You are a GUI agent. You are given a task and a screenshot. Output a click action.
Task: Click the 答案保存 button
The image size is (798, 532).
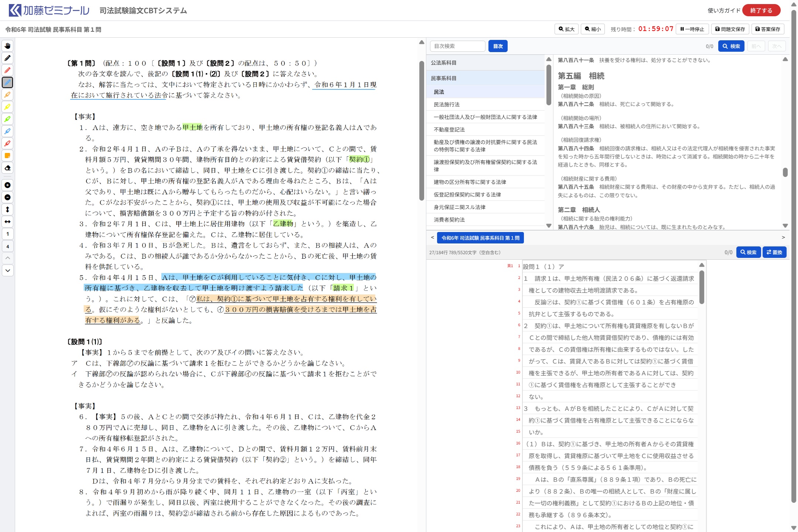point(768,29)
